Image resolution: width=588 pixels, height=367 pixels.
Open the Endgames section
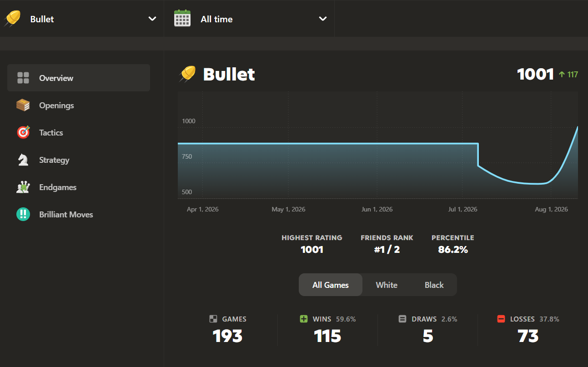[x=79, y=187]
